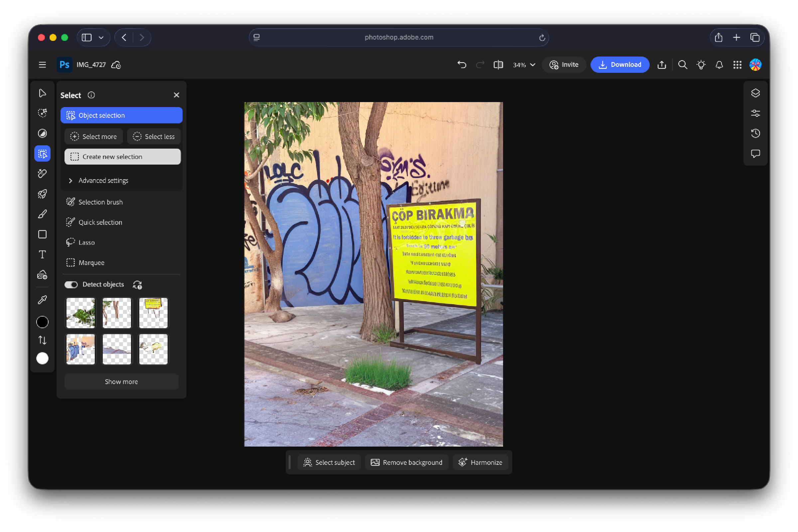798x532 pixels.
Task: Open the zoom level dropdown showing 34%
Action: coord(523,65)
